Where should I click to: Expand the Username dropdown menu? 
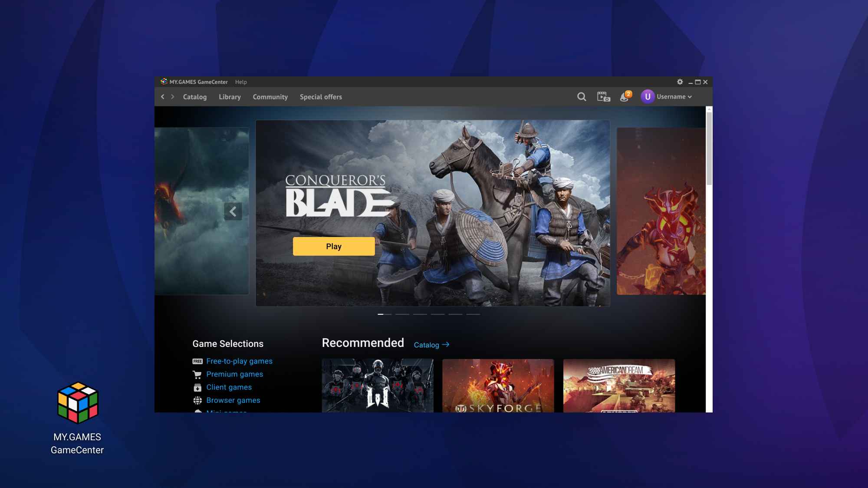click(674, 97)
